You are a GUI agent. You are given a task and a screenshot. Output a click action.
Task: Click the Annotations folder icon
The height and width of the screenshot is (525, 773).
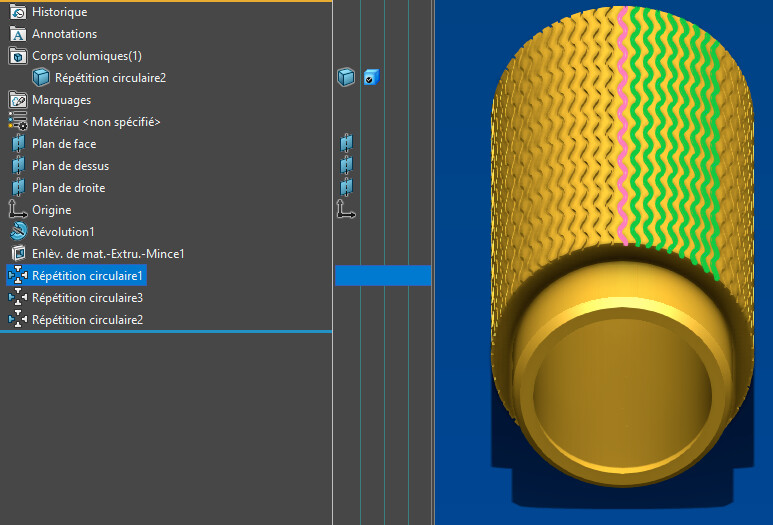click(x=18, y=34)
